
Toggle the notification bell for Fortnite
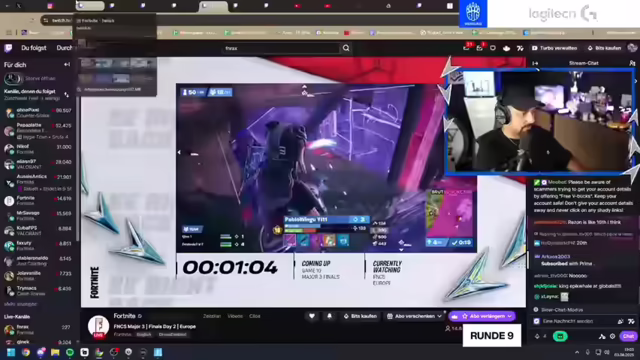click(329, 316)
